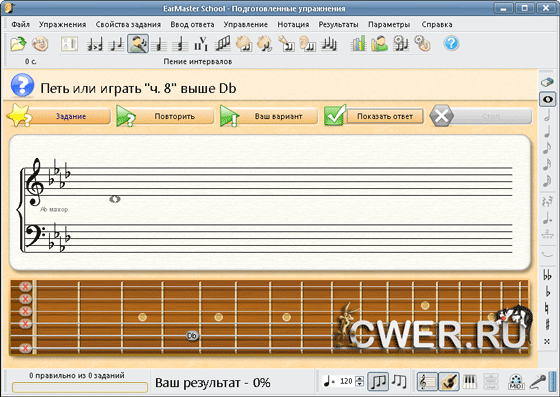Click the tempo value 120 field
560x397 pixels.
346,381
